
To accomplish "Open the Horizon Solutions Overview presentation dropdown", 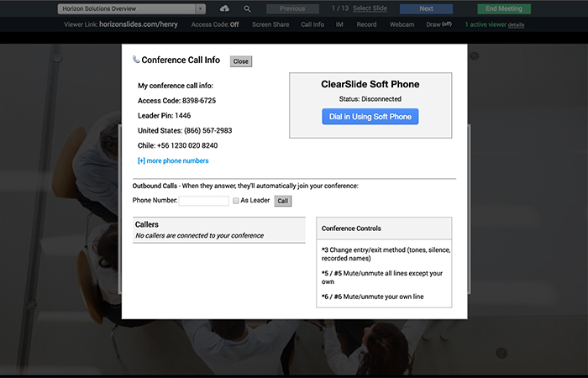I will (132, 8).
